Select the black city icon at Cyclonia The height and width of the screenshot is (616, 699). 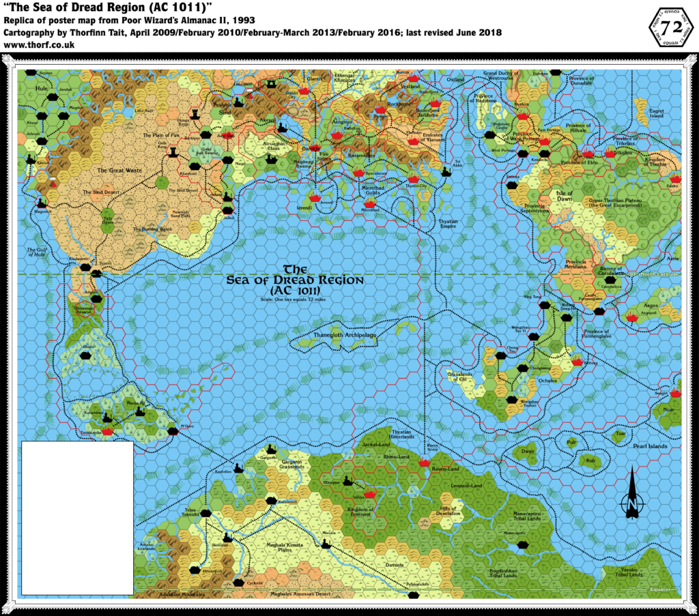[239, 583]
